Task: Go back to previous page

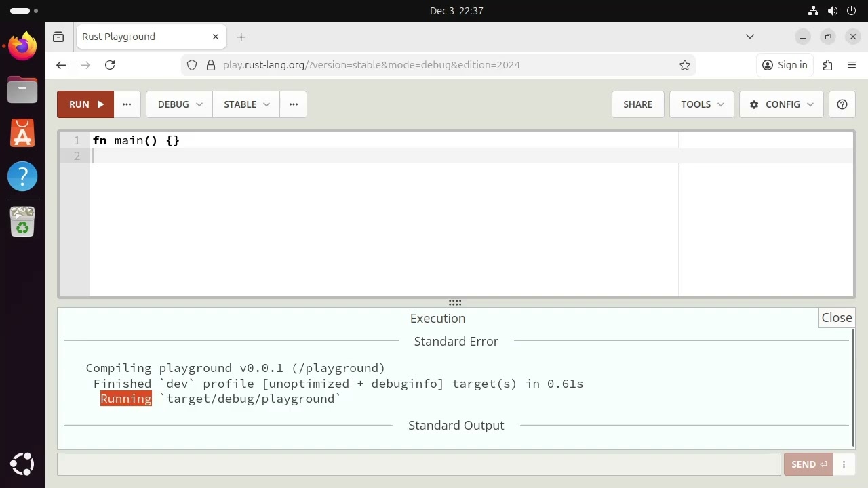Action: (61, 65)
